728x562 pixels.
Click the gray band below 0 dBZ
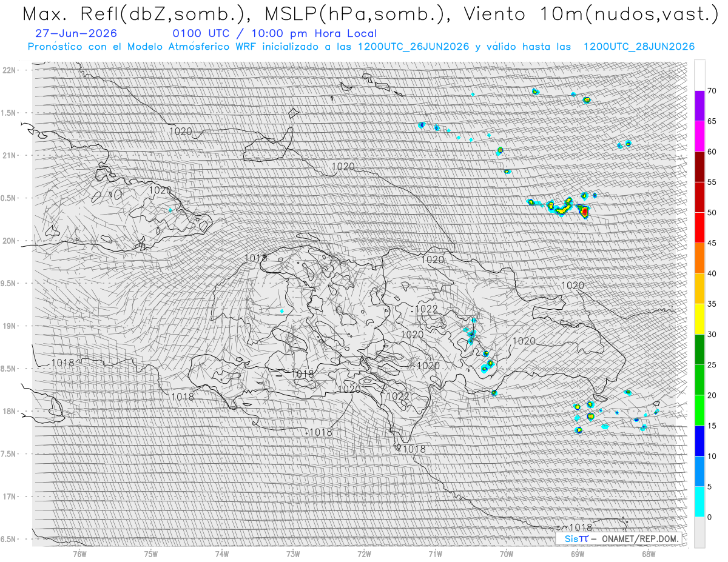pyautogui.click(x=699, y=532)
